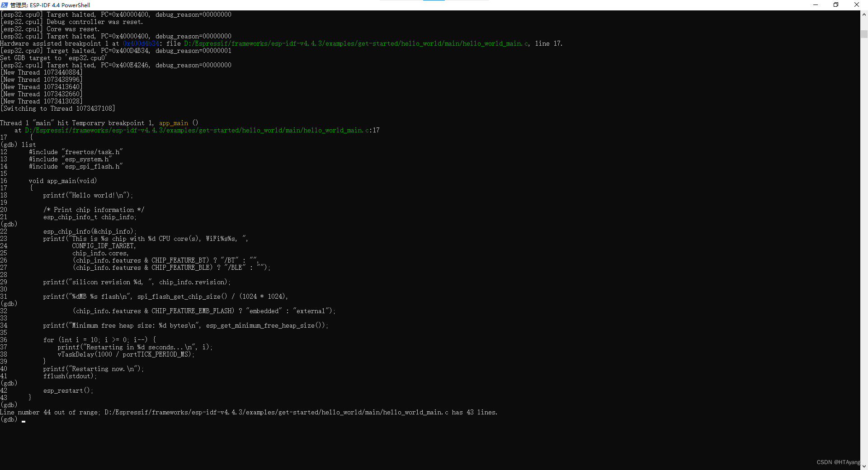Image resolution: width=868 pixels, height=470 pixels.
Task: Click the '#include "esp_system.h"' line
Action: click(x=70, y=159)
